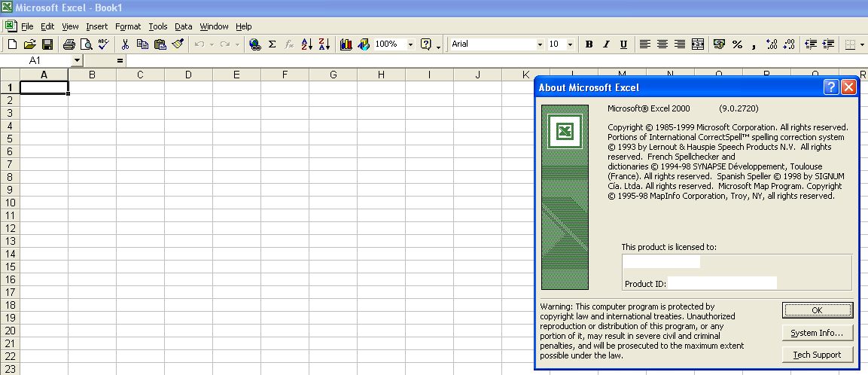868x375 pixels.
Task: Align cell contents left
Action: coord(644,44)
